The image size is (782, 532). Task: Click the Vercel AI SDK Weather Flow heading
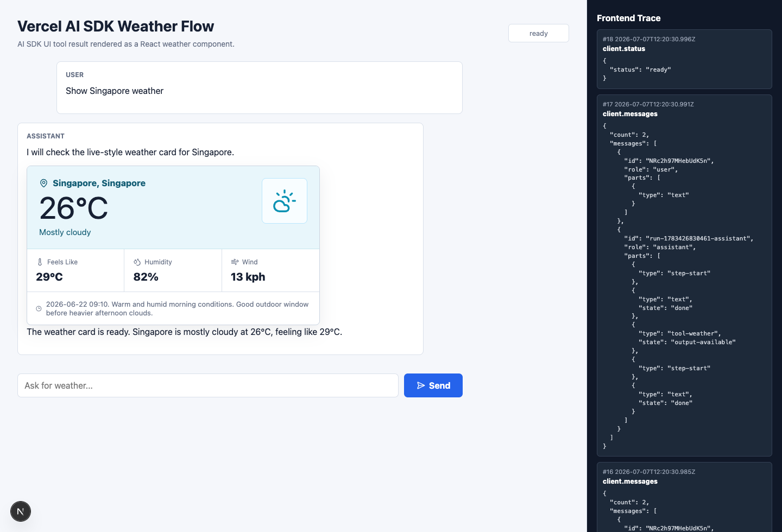coord(116,26)
